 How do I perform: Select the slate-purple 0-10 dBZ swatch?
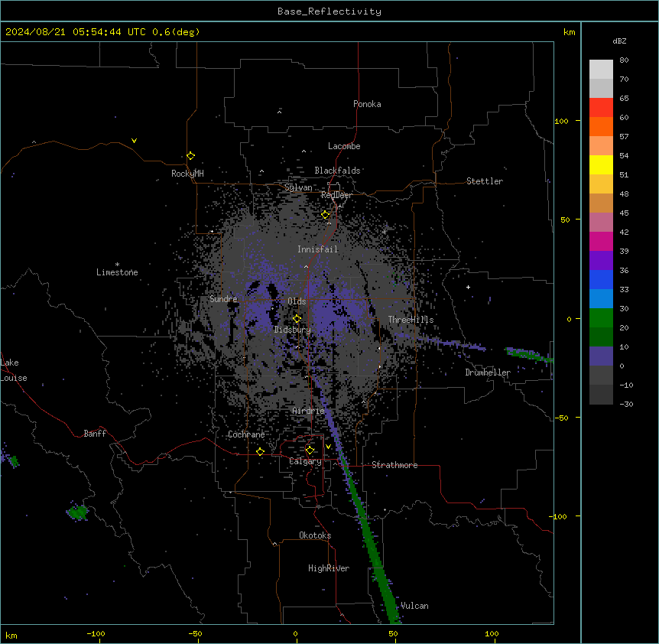(x=601, y=356)
